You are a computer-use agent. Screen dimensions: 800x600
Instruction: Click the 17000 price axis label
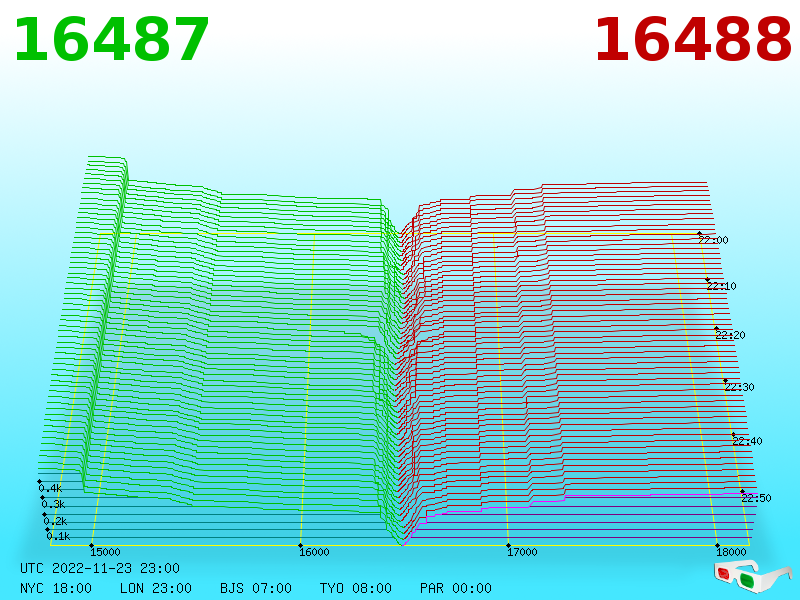coord(522,552)
